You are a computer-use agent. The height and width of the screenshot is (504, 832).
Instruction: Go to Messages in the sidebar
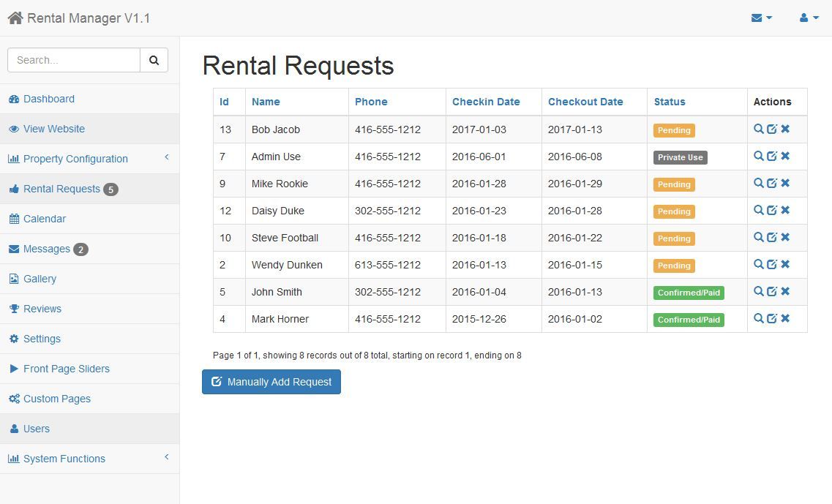(46, 249)
